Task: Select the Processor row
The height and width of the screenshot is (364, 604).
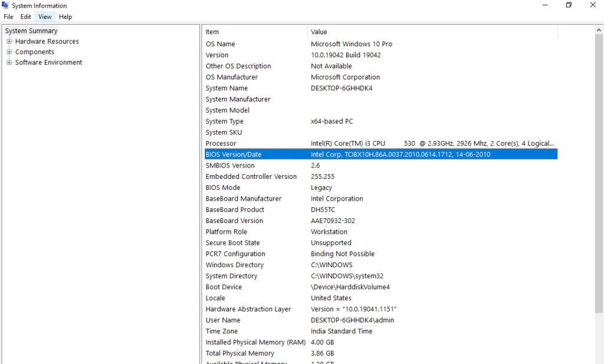Action: pos(221,143)
